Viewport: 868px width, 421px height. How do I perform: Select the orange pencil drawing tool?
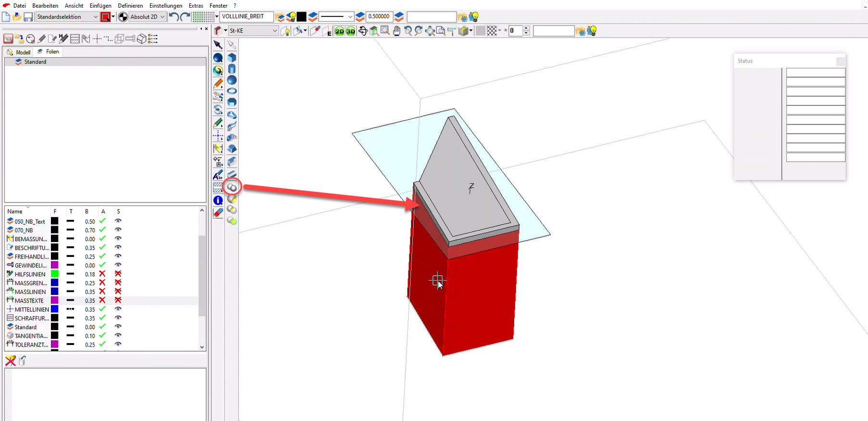(218, 84)
